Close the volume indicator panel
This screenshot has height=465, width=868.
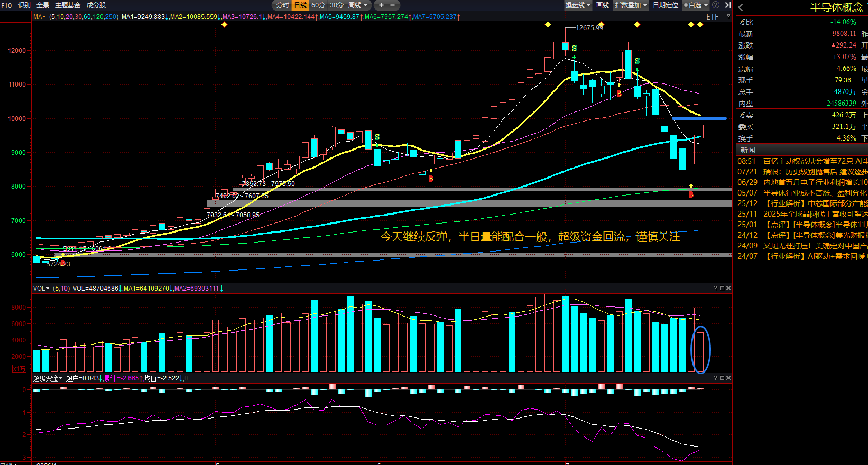pyautogui.click(x=728, y=288)
